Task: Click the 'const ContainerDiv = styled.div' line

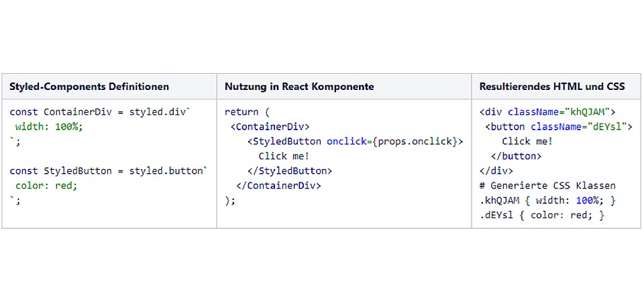Action: point(100,111)
